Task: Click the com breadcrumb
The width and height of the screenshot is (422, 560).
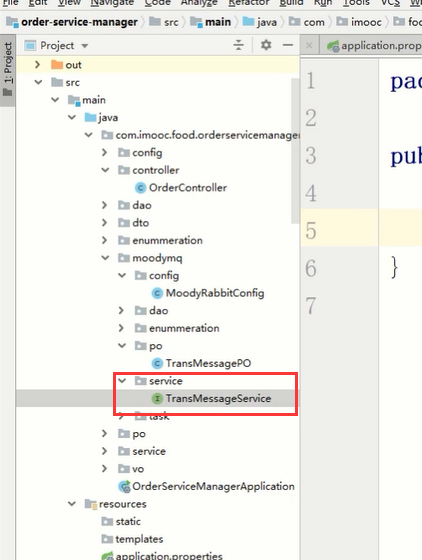Action: (x=307, y=22)
